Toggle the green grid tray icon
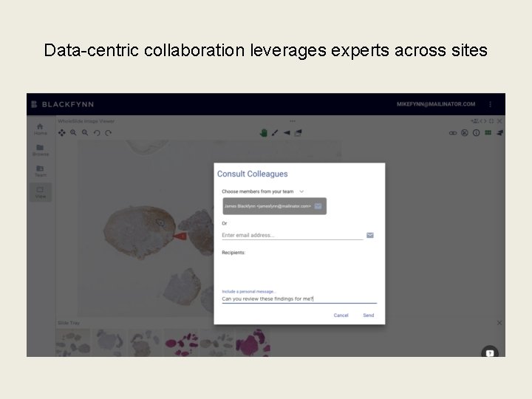The image size is (532, 399). (x=488, y=133)
